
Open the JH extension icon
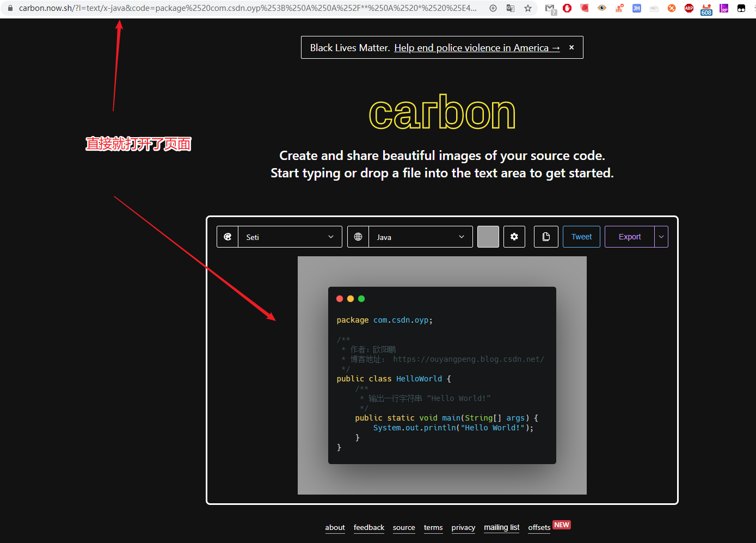coord(637,8)
